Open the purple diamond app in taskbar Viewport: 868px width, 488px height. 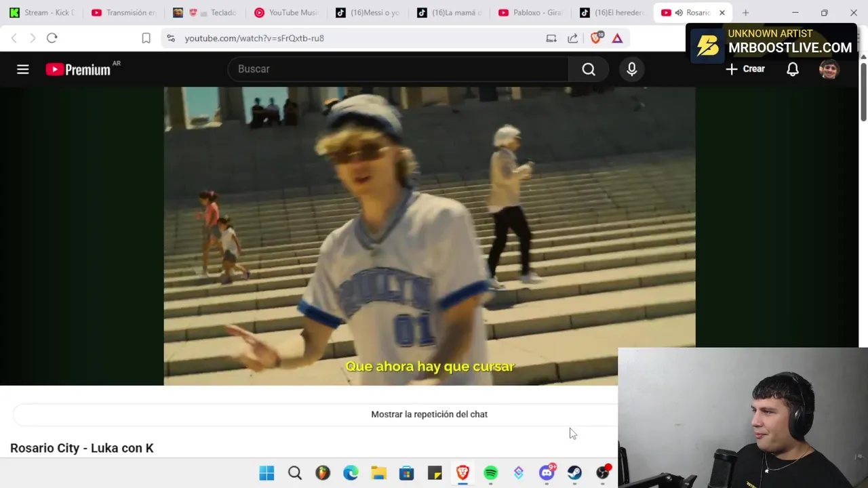519,473
